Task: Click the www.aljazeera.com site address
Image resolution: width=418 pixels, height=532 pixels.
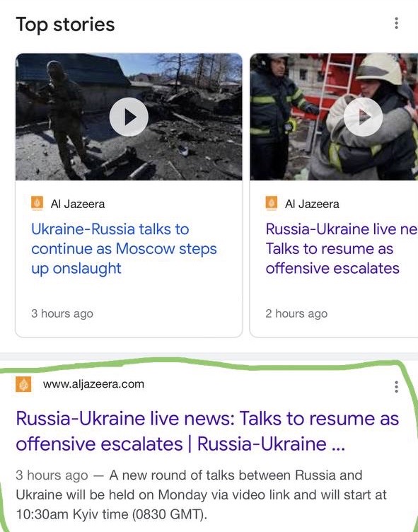Action: [x=93, y=384]
